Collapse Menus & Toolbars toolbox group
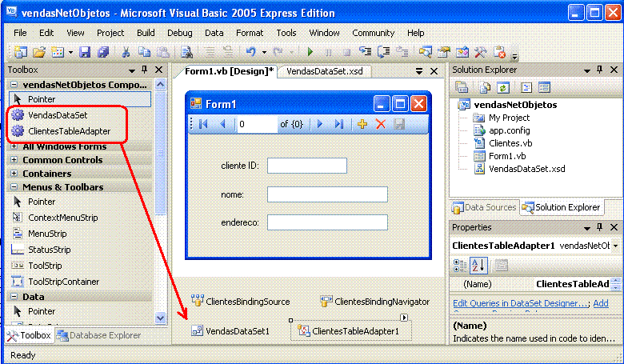Viewport: 624px width, 364px height. (x=14, y=187)
